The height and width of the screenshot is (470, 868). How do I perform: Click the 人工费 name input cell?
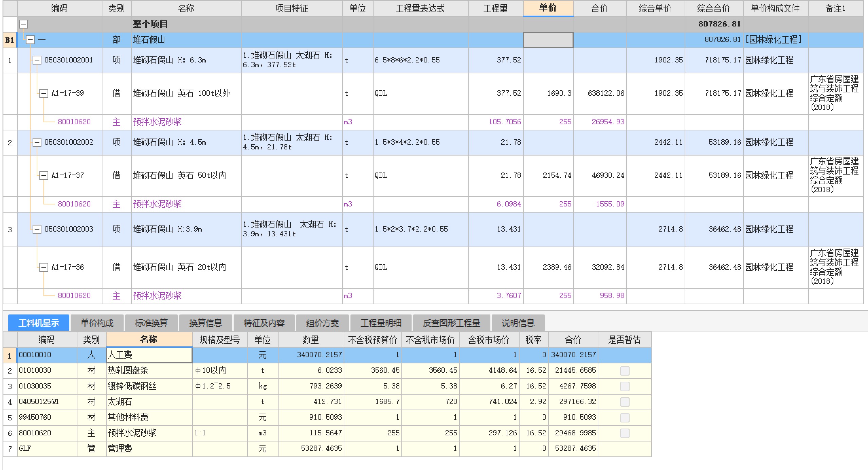[x=149, y=355]
